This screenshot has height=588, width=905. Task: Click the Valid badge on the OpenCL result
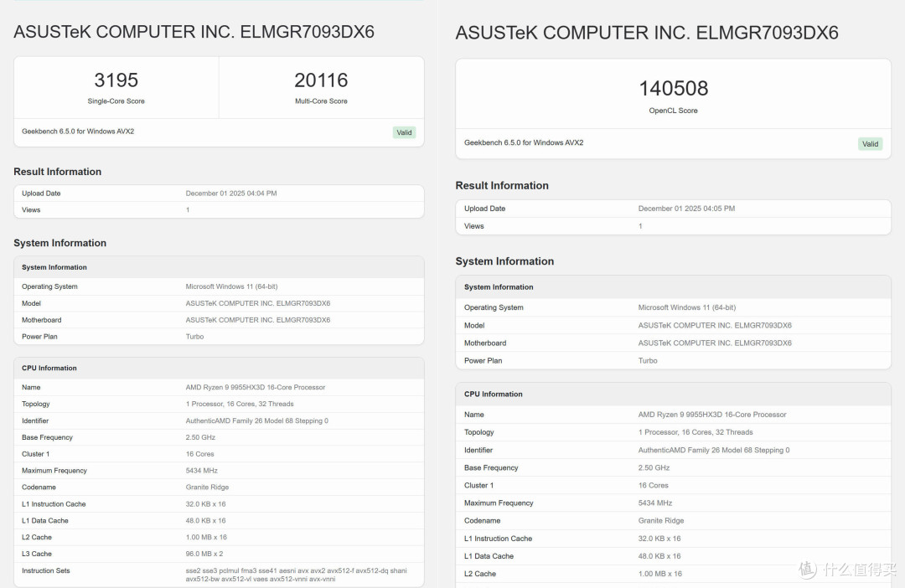tap(870, 144)
